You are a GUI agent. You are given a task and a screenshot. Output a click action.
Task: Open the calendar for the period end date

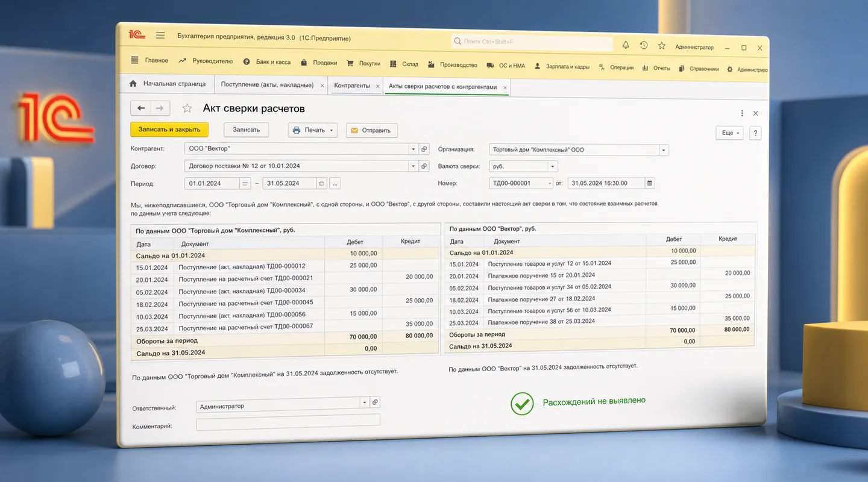tap(322, 183)
